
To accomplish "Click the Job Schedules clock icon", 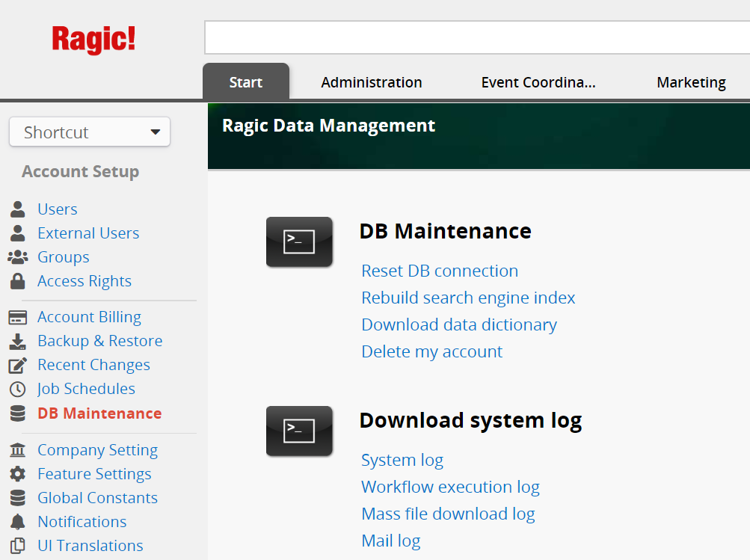I will (18, 390).
